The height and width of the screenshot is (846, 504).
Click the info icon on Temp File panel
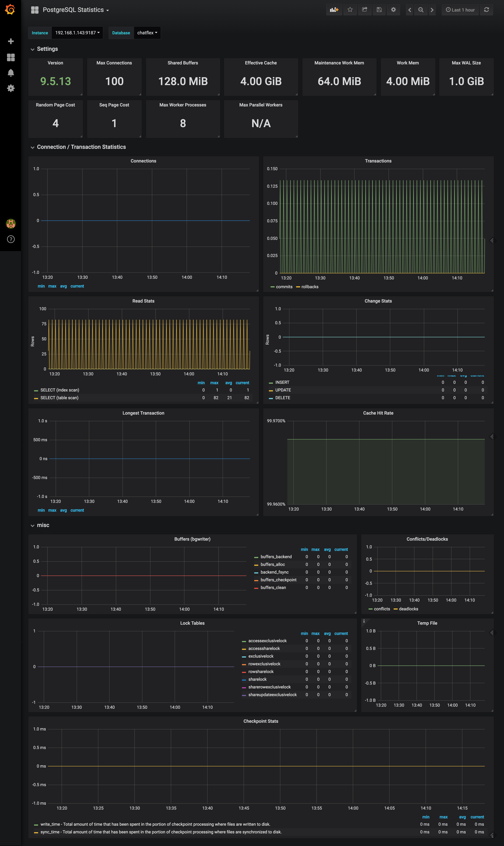(364, 621)
